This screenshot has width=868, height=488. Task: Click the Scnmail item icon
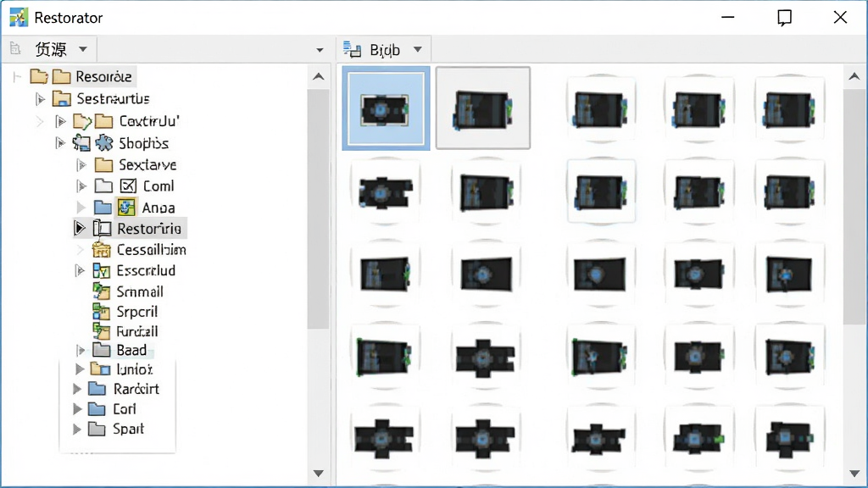pos(102,291)
